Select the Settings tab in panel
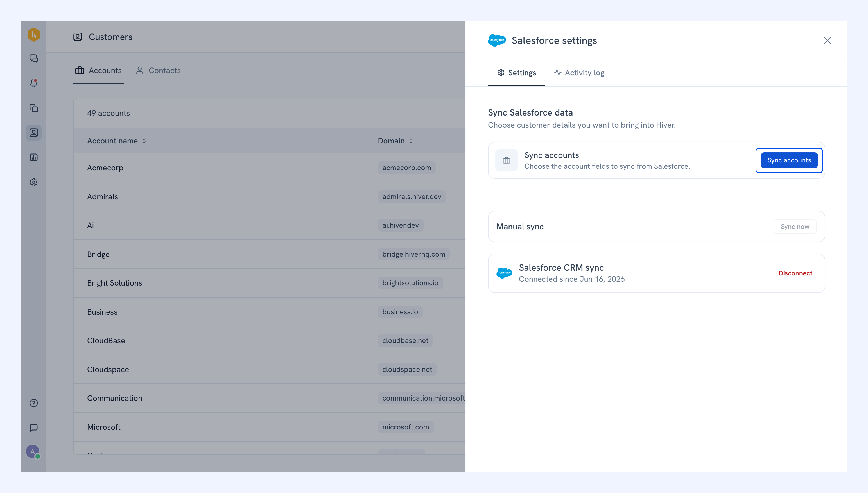The height and width of the screenshot is (493, 868). [x=516, y=73]
